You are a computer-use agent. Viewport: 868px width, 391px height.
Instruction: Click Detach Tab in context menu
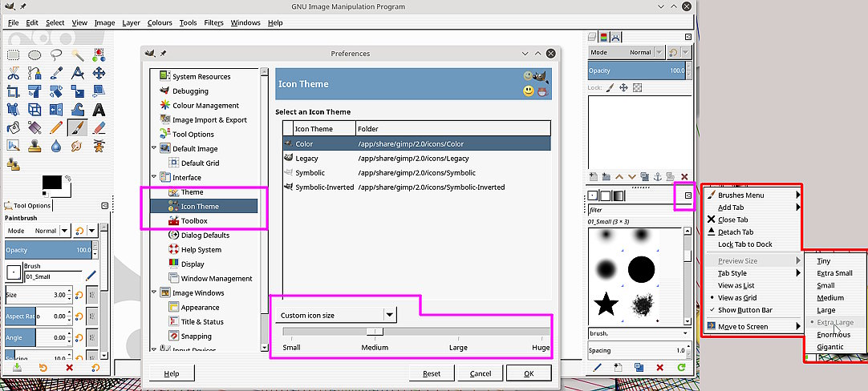click(x=753, y=232)
